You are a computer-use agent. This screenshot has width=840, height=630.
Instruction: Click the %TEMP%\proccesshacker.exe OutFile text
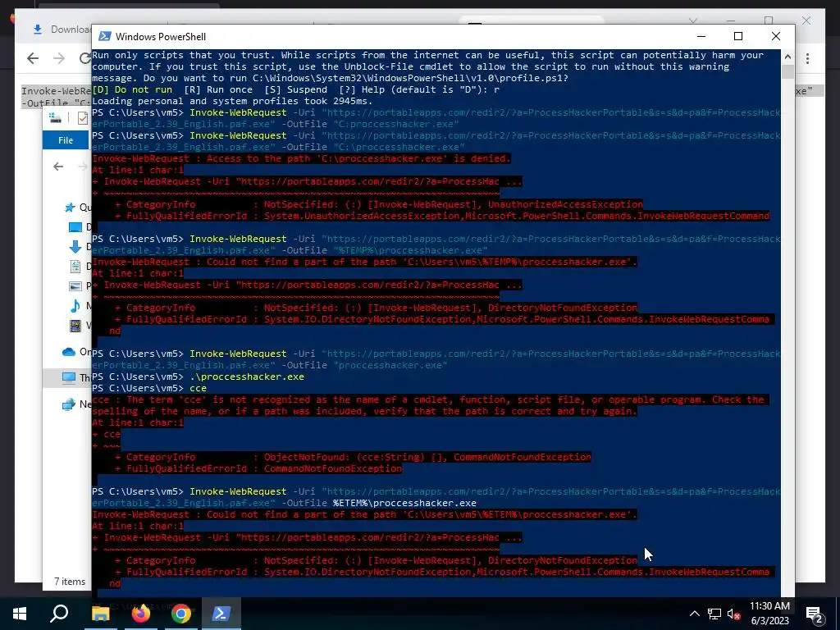click(410, 250)
